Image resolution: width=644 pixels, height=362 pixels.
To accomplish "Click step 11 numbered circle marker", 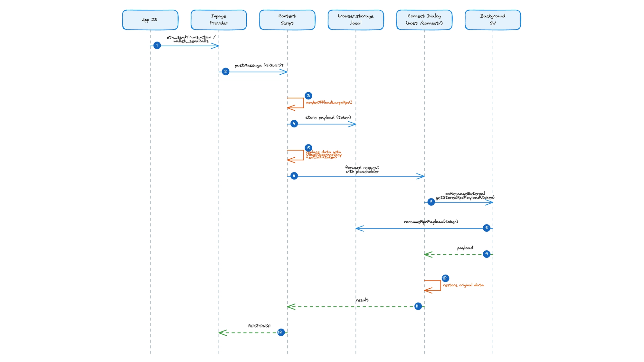I will (418, 306).
